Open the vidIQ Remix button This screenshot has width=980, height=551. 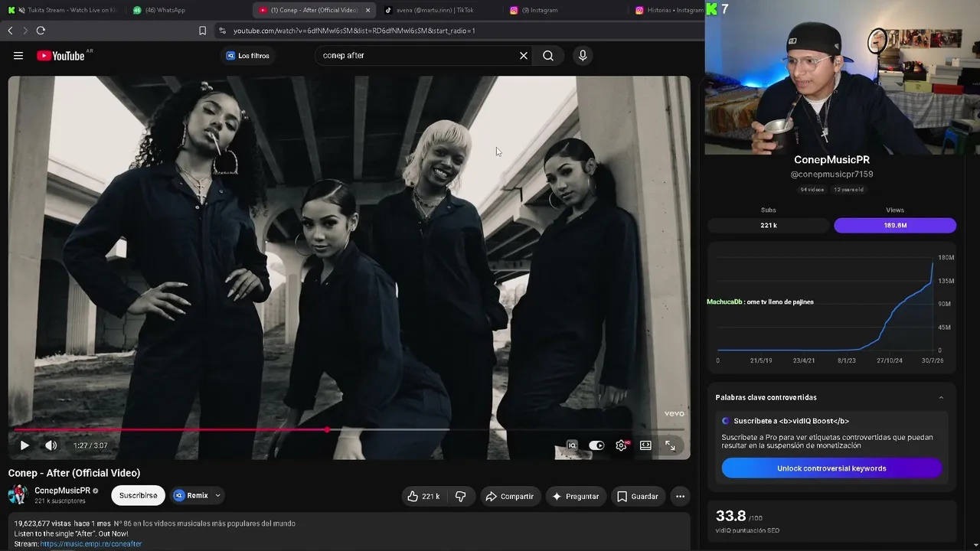[x=191, y=496]
